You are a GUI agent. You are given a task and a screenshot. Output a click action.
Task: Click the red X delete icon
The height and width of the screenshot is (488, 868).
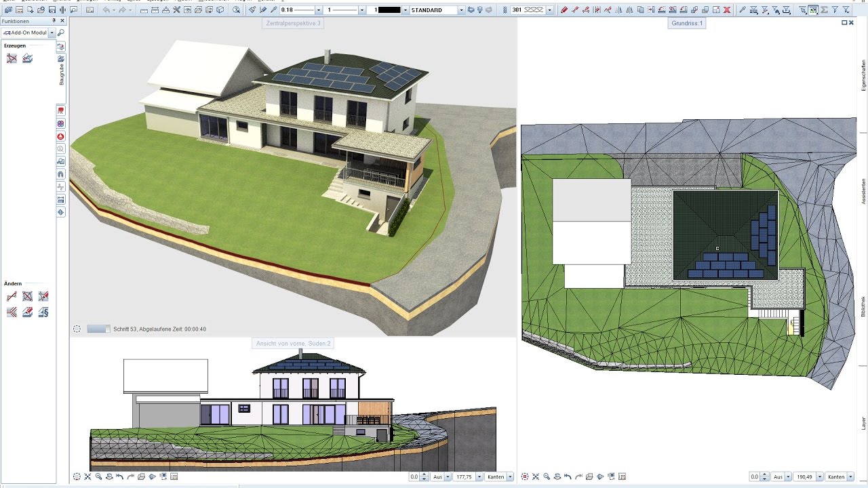click(727, 10)
